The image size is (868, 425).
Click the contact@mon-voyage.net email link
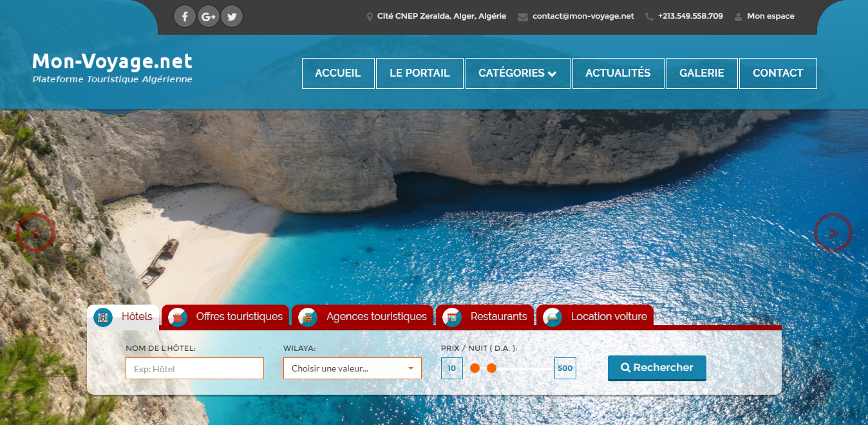click(583, 16)
